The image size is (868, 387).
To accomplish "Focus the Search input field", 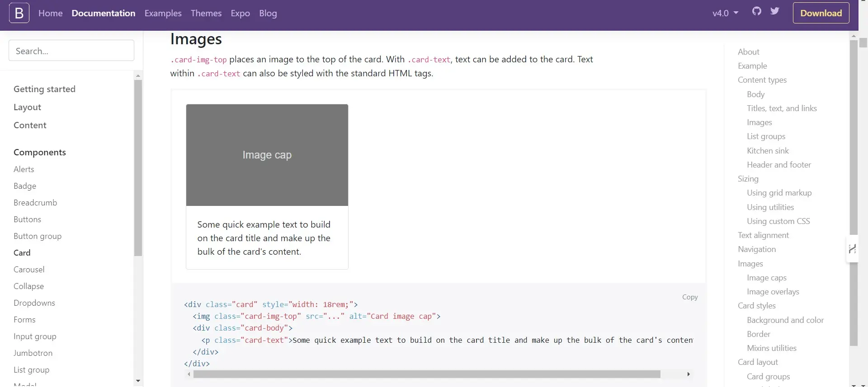I will point(71,51).
